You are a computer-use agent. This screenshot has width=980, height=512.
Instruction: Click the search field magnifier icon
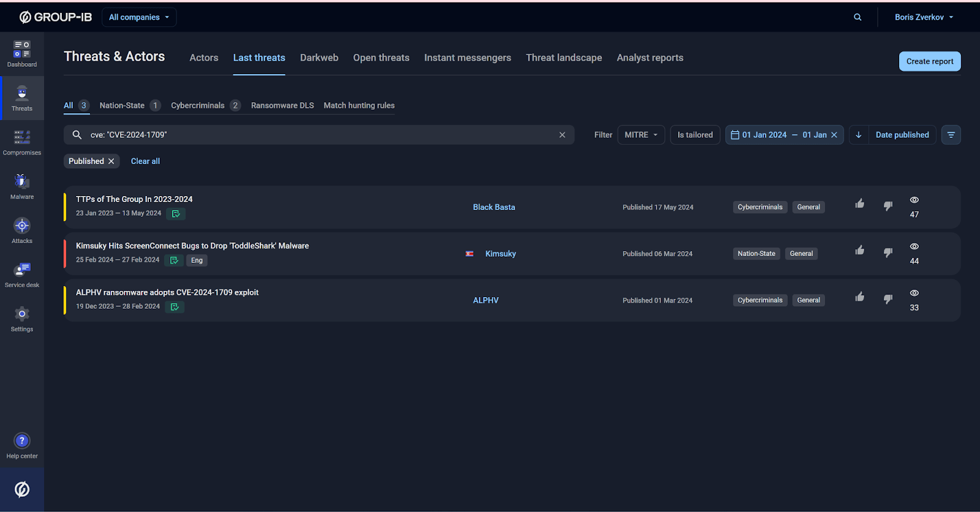[77, 135]
